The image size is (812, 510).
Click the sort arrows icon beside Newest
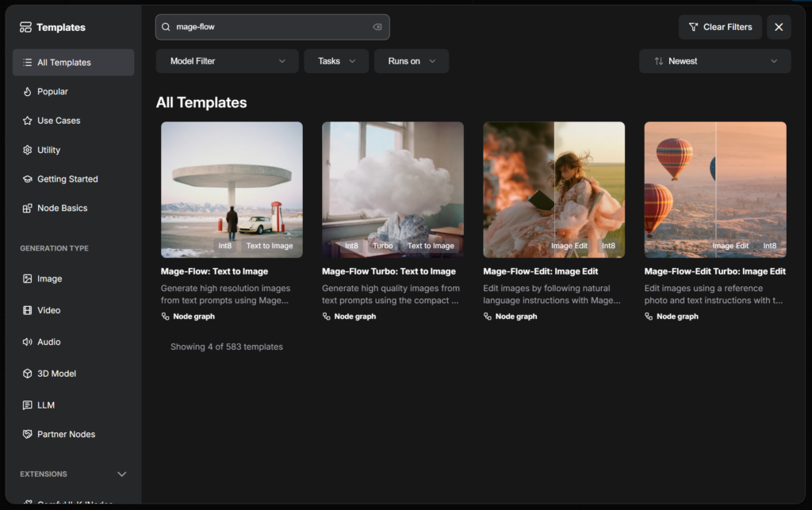coord(658,61)
